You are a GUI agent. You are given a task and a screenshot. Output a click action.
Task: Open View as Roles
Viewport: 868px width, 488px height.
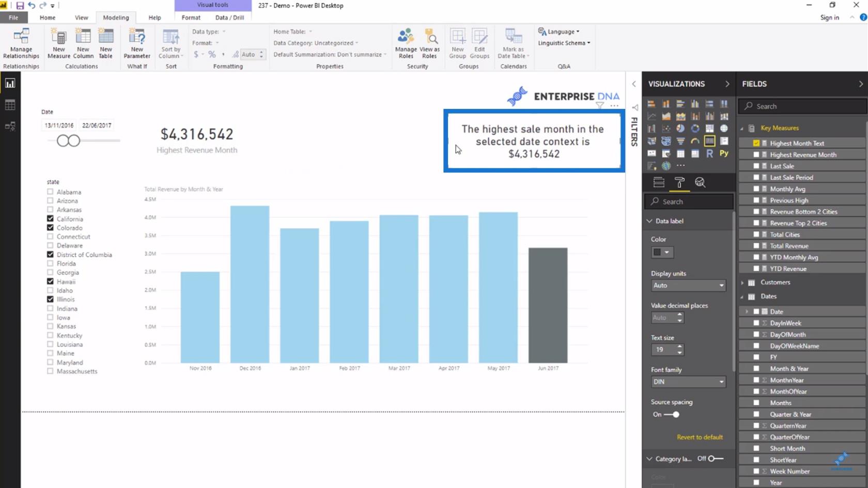429,44
